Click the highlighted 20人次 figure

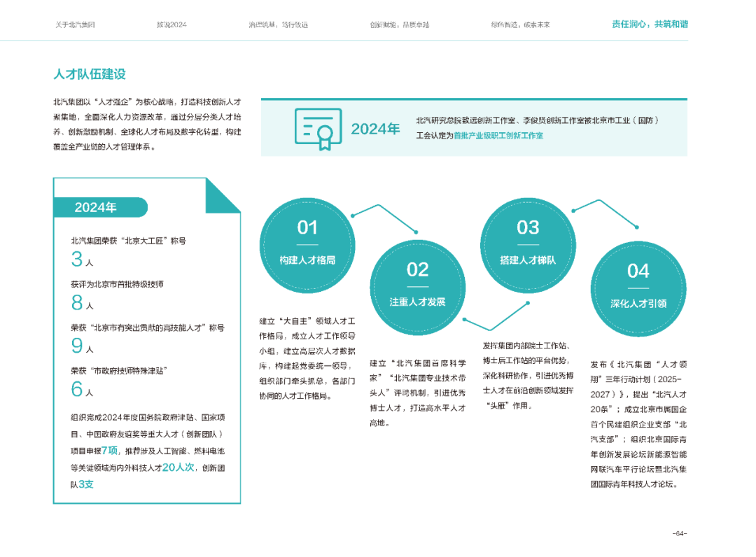[x=178, y=467]
